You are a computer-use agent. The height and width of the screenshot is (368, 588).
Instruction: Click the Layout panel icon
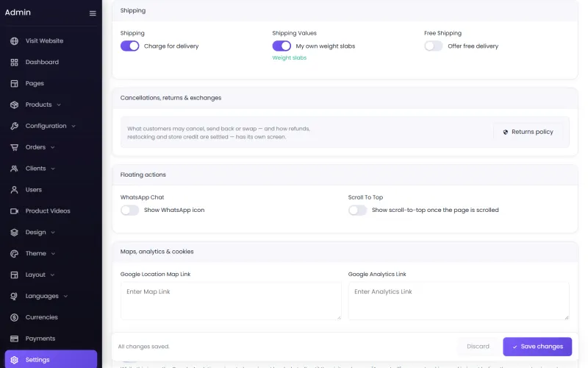[x=14, y=275]
